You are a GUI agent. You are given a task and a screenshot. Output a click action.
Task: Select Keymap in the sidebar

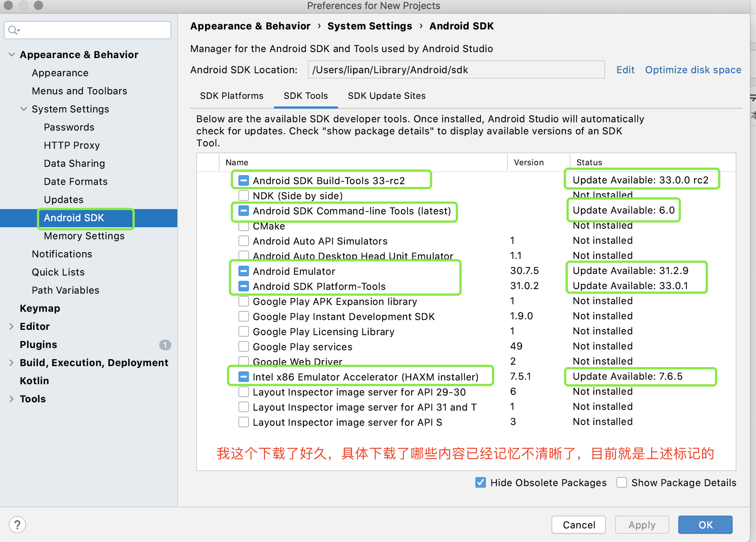pyautogui.click(x=40, y=308)
